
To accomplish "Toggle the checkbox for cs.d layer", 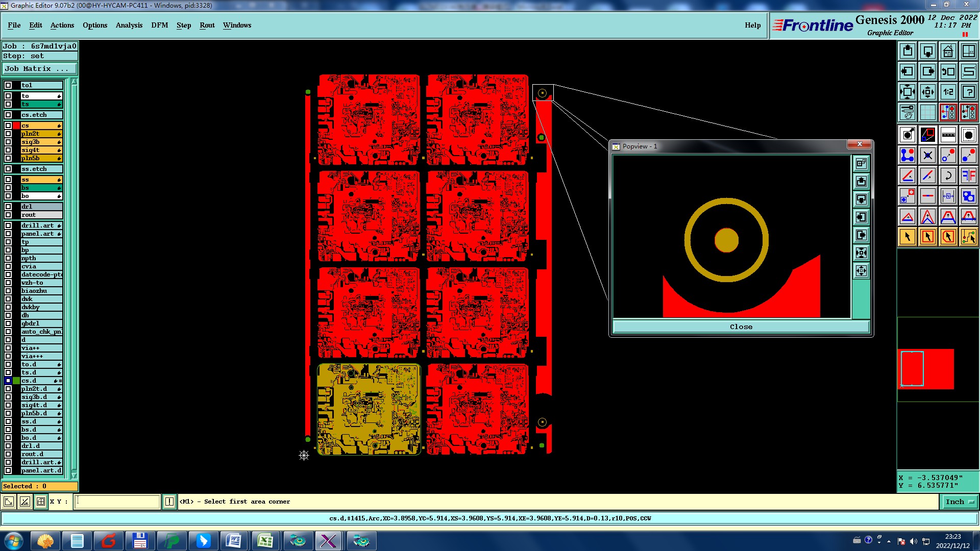I will (x=8, y=381).
